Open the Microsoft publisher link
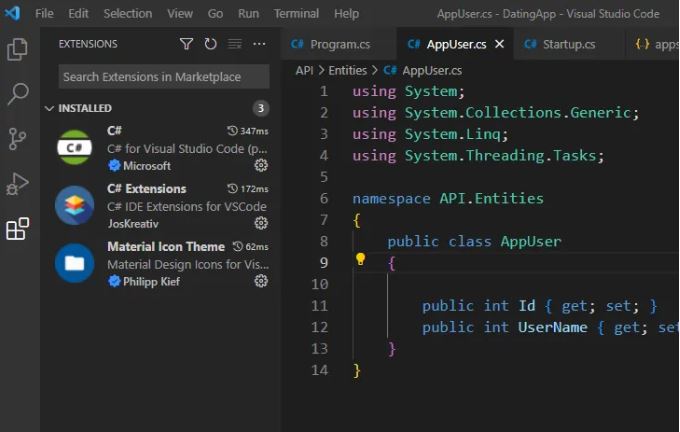 pyautogui.click(x=147, y=166)
